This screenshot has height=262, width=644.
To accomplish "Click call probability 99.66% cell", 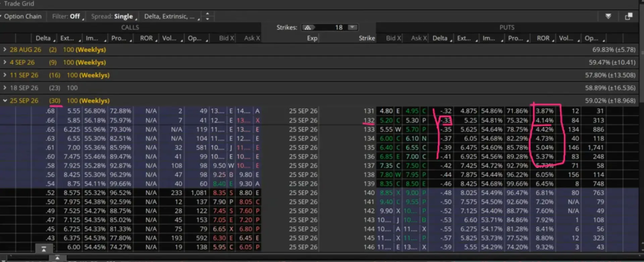I will (120, 184).
